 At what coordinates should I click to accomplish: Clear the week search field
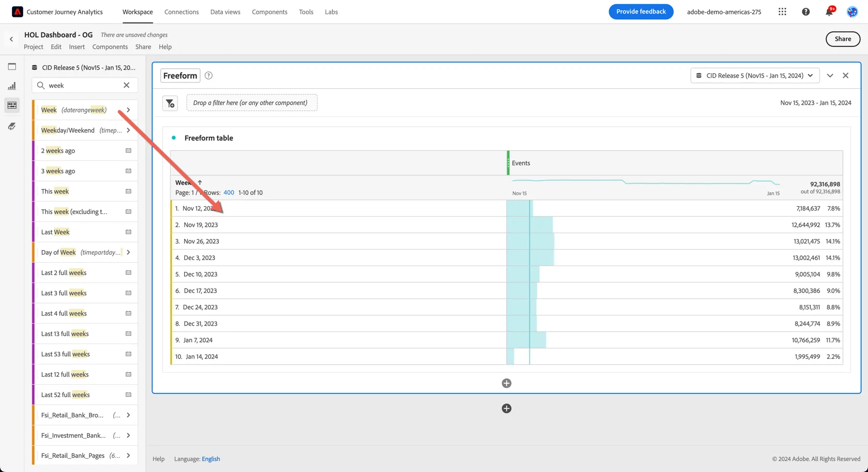coord(126,85)
